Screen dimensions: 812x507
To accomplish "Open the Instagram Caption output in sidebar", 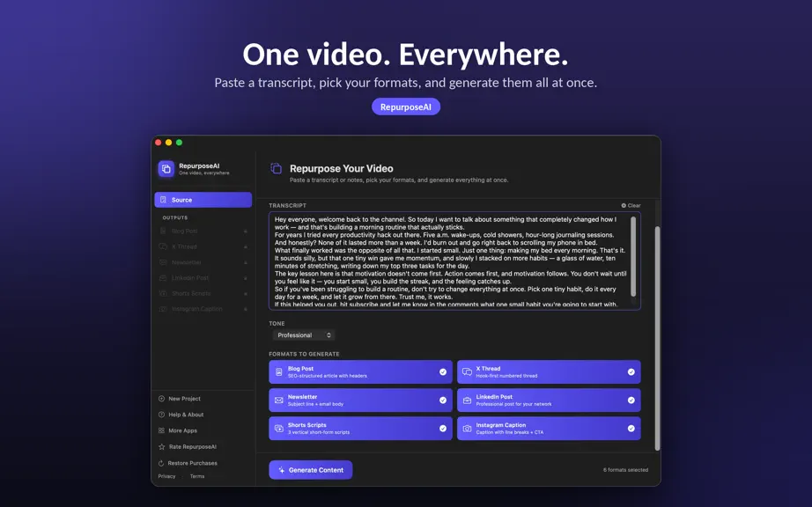I will click(203, 309).
